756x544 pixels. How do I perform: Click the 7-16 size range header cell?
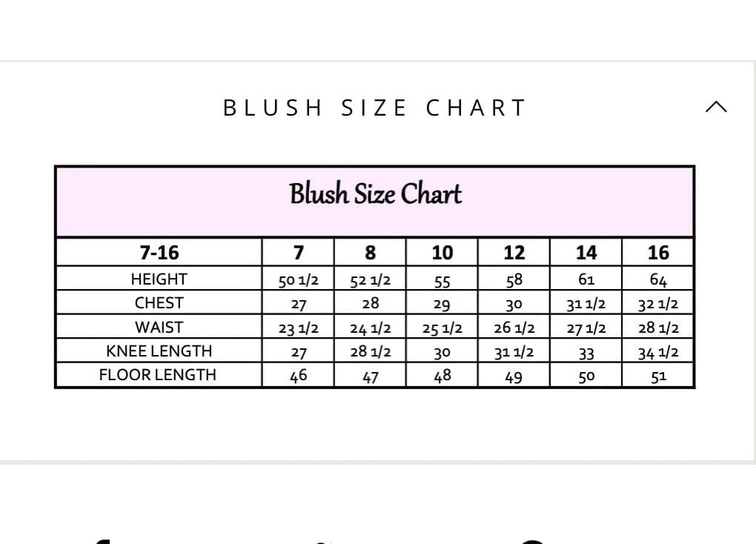click(x=159, y=252)
